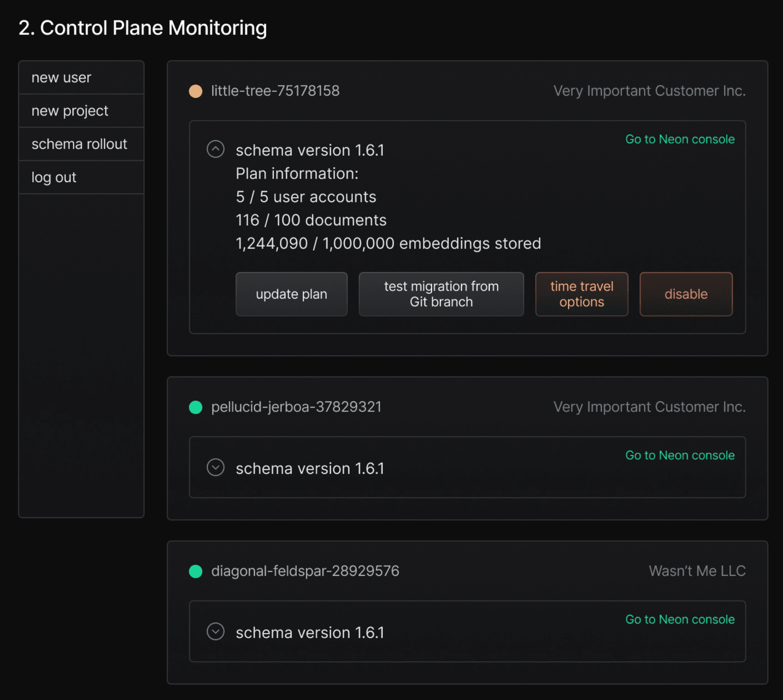The width and height of the screenshot is (783, 700).
Task: Click the little-tree-75178158 project name
Action: tap(275, 91)
